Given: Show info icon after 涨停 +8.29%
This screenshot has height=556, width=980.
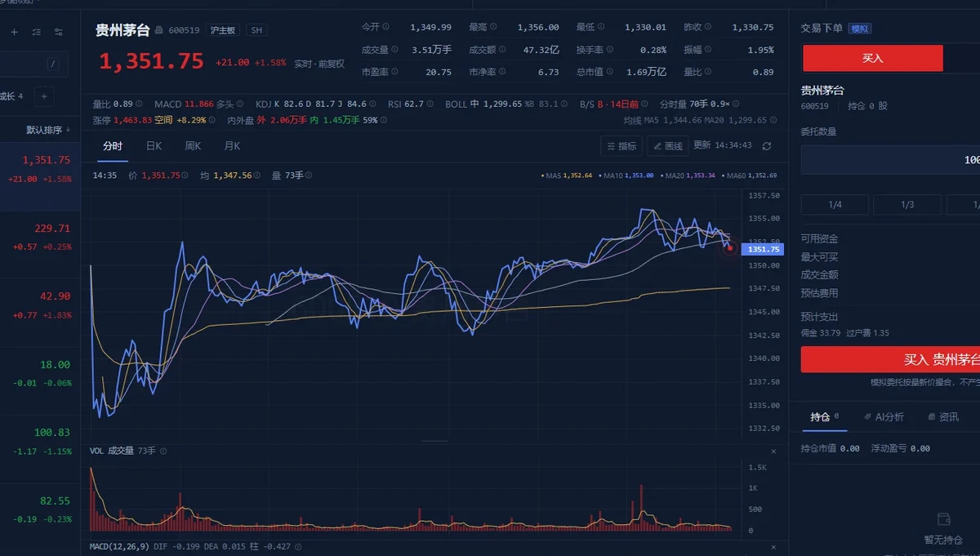Looking at the screenshot, I should click(214, 120).
